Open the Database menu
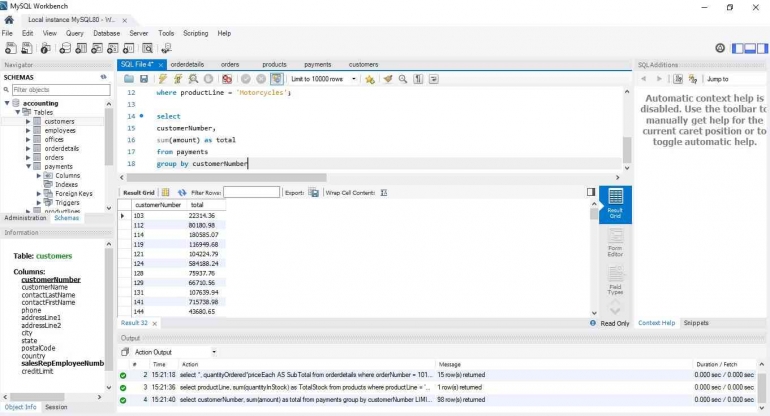 coord(107,33)
